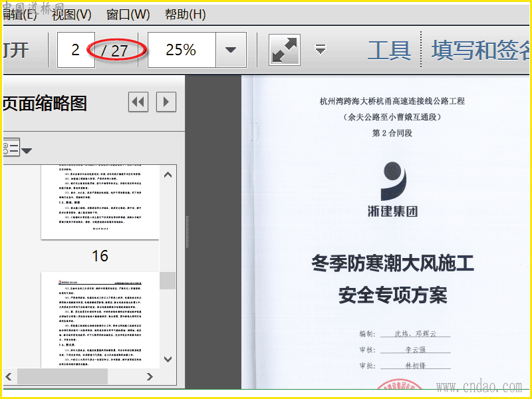Open the 编辑(E) menu
The height and width of the screenshot is (399, 532).
[x=20, y=15]
